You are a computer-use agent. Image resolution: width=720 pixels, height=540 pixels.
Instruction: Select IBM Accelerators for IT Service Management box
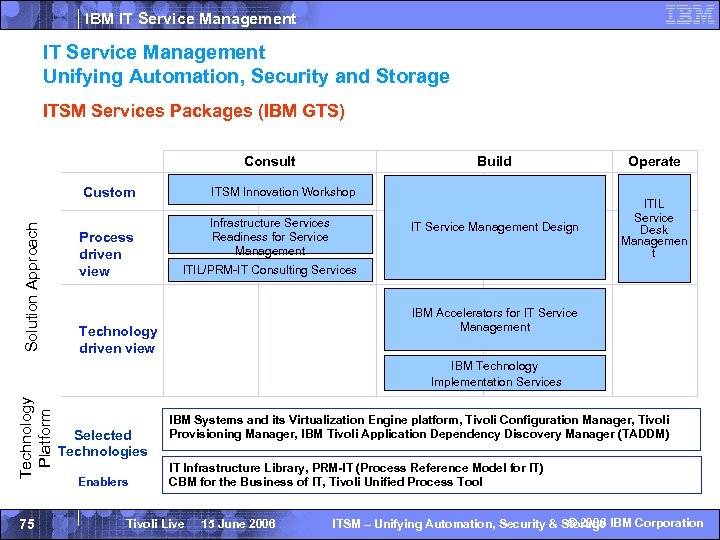pos(495,320)
